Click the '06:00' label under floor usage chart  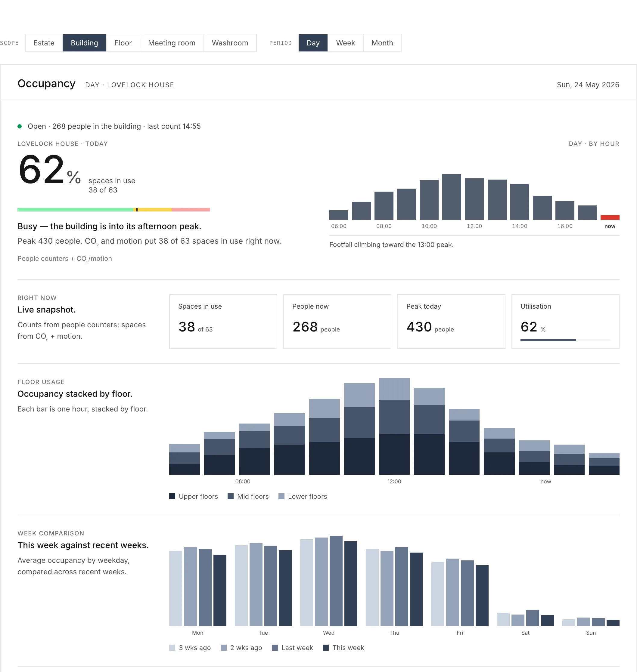[243, 481]
